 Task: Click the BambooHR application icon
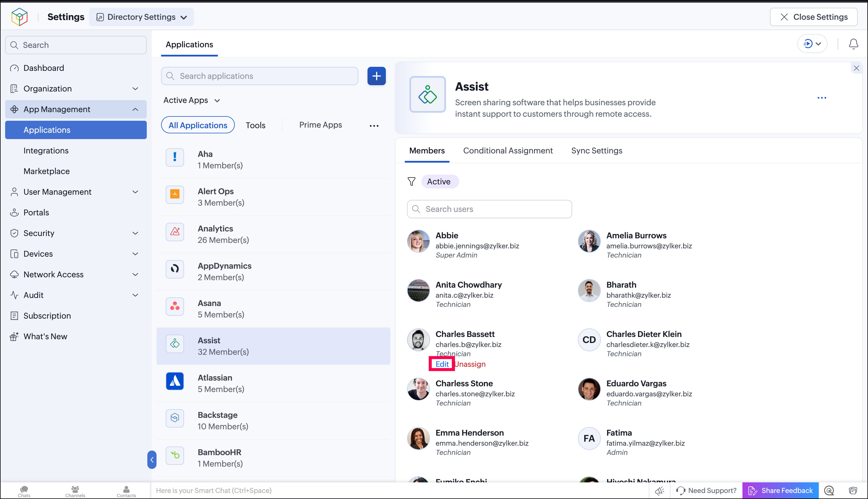(175, 456)
